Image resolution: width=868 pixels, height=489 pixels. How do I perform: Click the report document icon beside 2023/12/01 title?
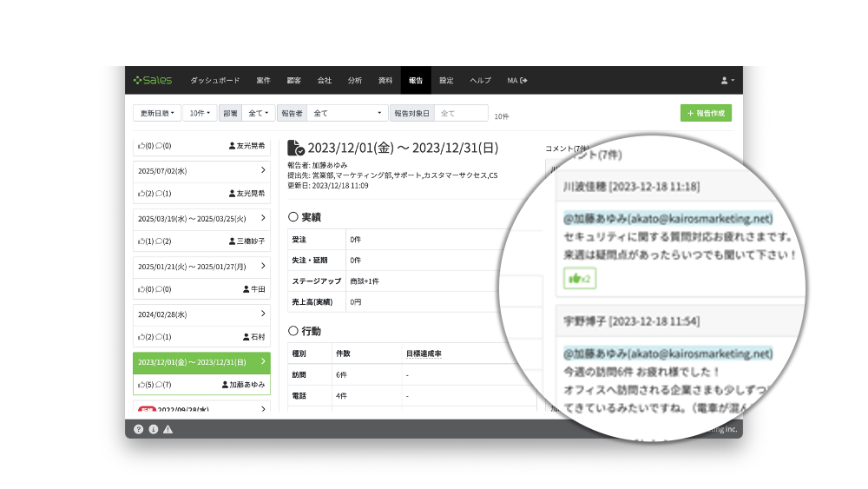coord(295,148)
